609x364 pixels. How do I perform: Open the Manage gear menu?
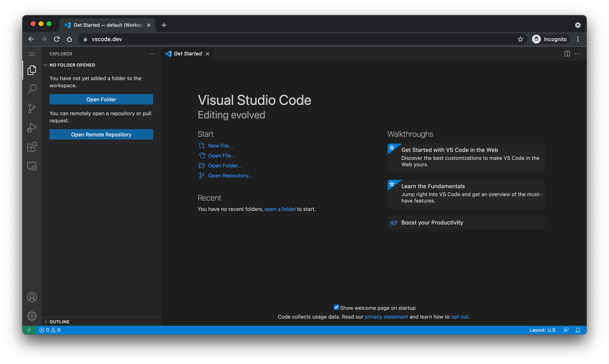point(32,316)
